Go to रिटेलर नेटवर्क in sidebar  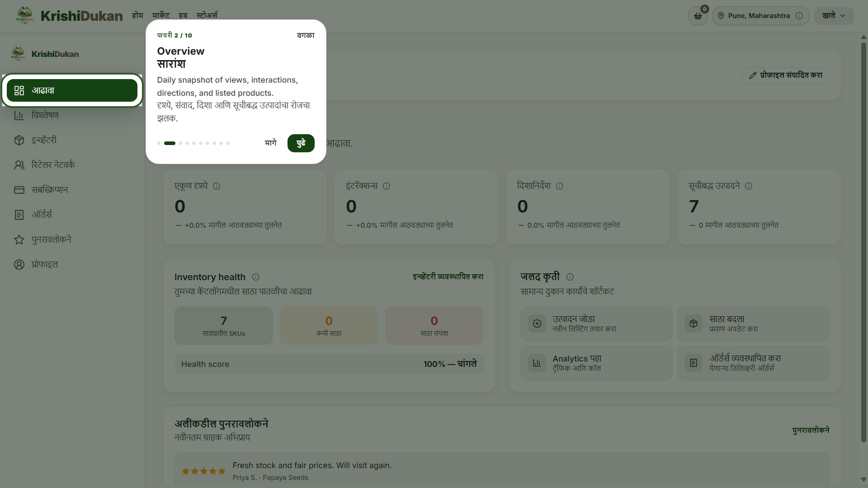point(72,165)
